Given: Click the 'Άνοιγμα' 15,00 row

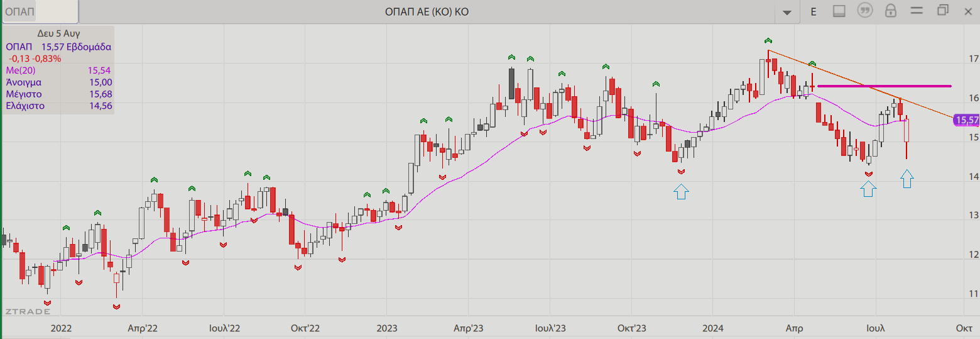Looking at the screenshot, I should click(x=58, y=82).
